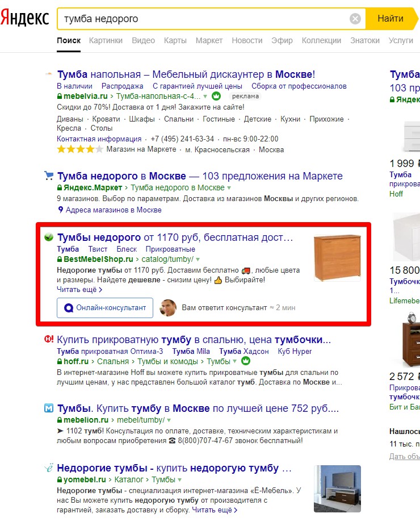The width and height of the screenshot is (420, 530).
Task: Click the consultant avatar photo
Action: click(x=168, y=308)
